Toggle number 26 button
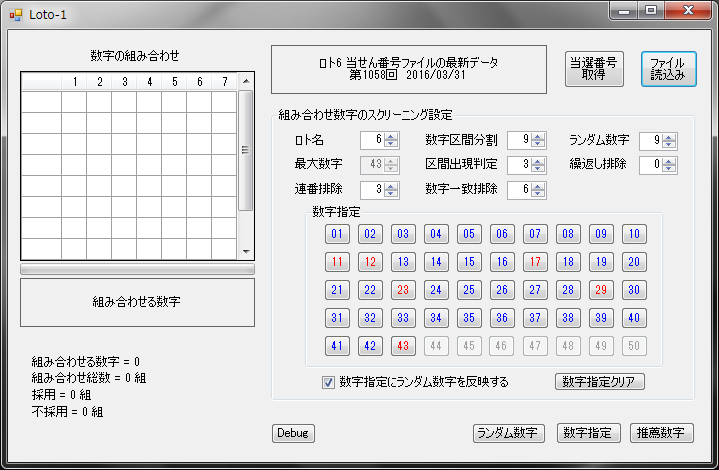The width and height of the screenshot is (719, 470). pos(502,290)
